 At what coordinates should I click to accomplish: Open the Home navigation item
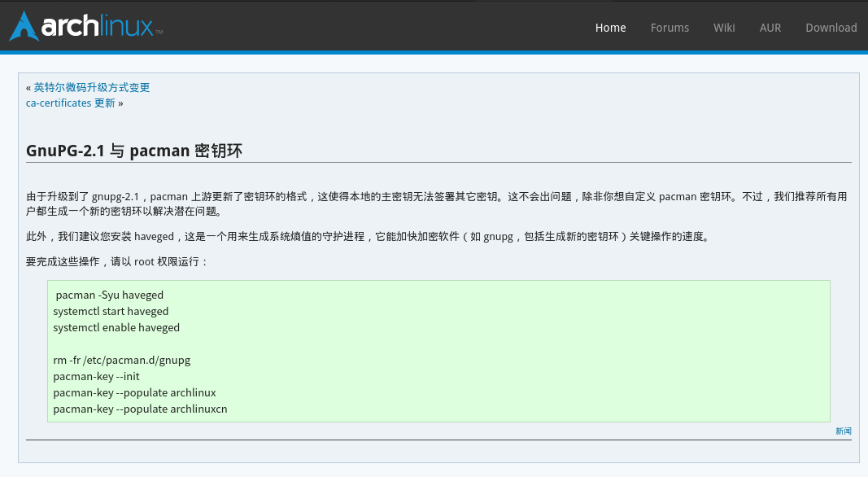[x=611, y=28]
